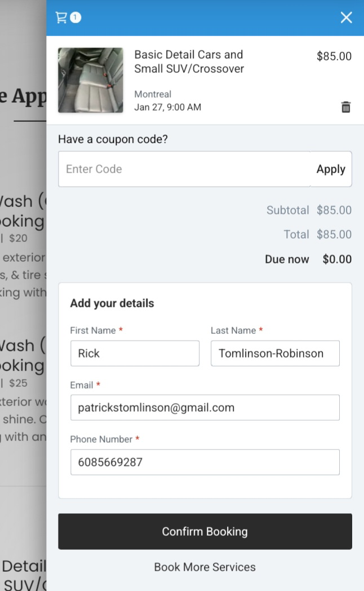Confirm the booking
This screenshot has height=591, width=364.
205,531
